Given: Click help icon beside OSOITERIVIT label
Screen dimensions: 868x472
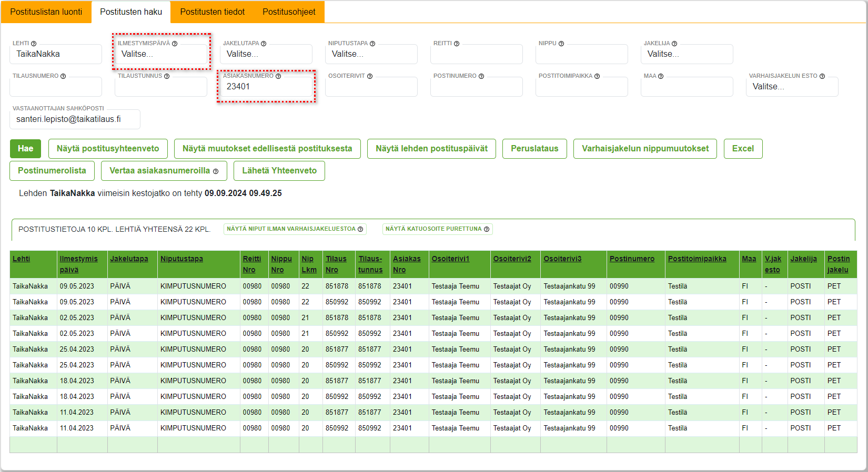Looking at the screenshot, I should point(370,76).
